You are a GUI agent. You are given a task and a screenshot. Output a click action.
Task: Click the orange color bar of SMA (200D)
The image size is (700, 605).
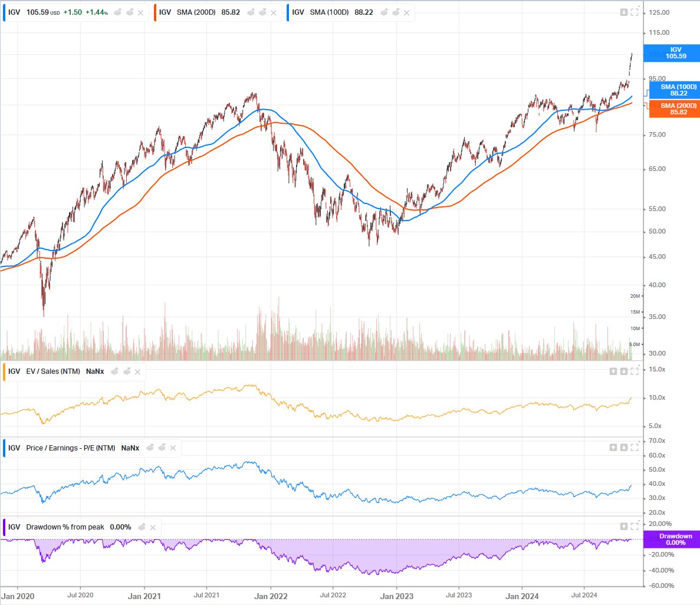point(155,12)
